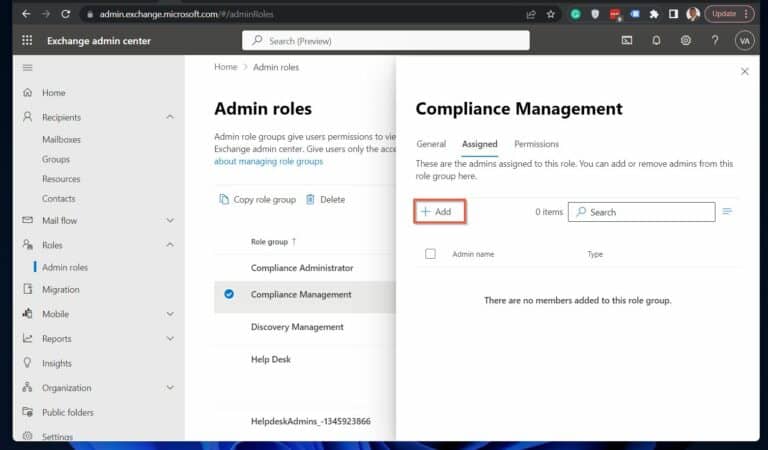768x450 pixels.
Task: Open the about managing role groups link
Action: pyautogui.click(x=268, y=161)
